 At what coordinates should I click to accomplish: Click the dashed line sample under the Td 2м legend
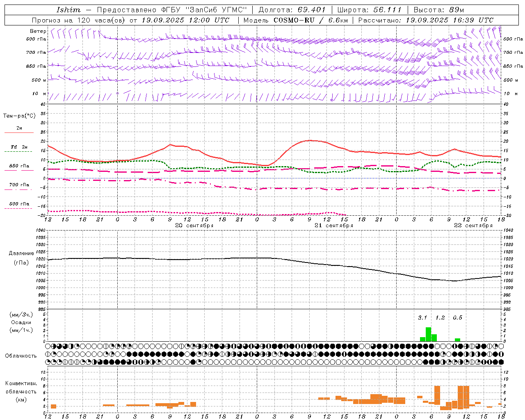19,152
